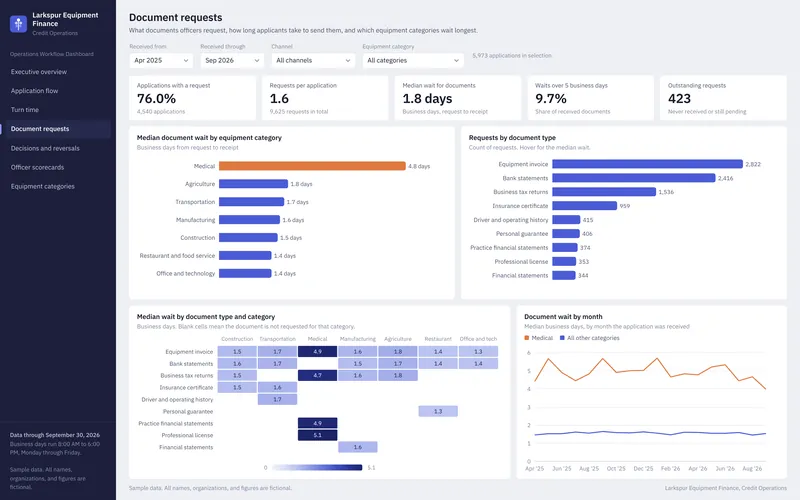This screenshot has height=500, width=800.
Task: Toggle the Medical legend swatch
Action: click(527, 338)
